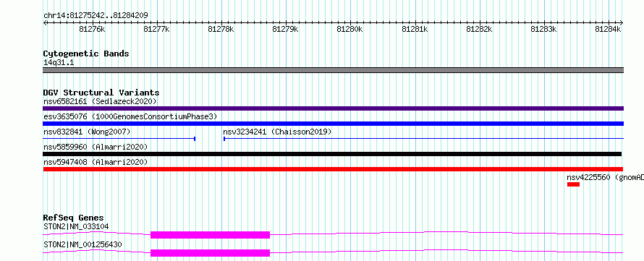Open the nsv4225560 gnomAD label

(x=606, y=177)
